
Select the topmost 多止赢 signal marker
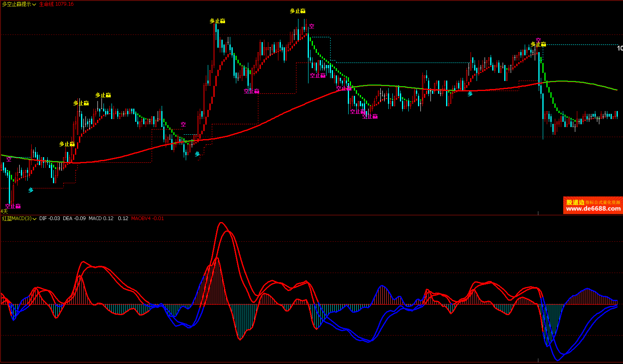click(298, 11)
